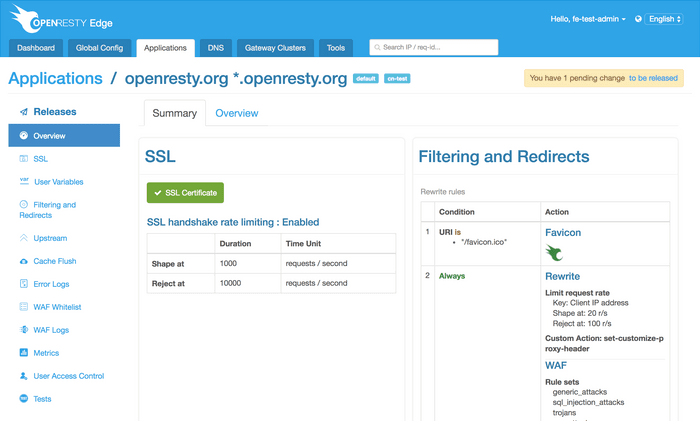Click the User Variables var icon
Viewport: 700px width, 421px height.
point(24,181)
